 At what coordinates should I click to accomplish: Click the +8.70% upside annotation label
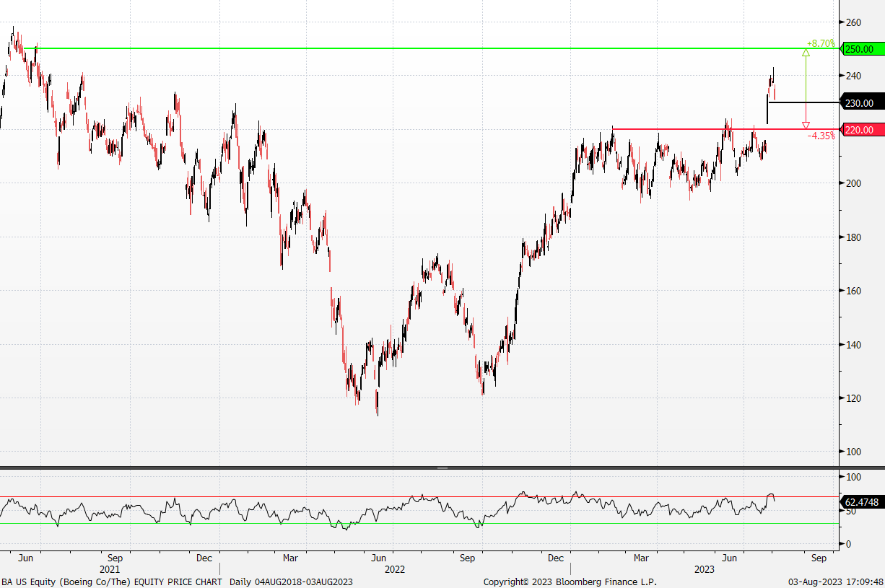click(x=821, y=43)
